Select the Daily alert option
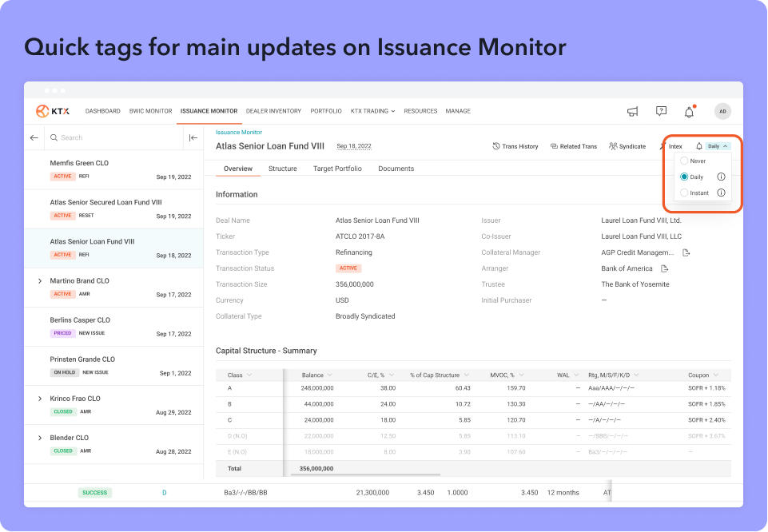Viewport: 768px width, 532px height. point(684,177)
